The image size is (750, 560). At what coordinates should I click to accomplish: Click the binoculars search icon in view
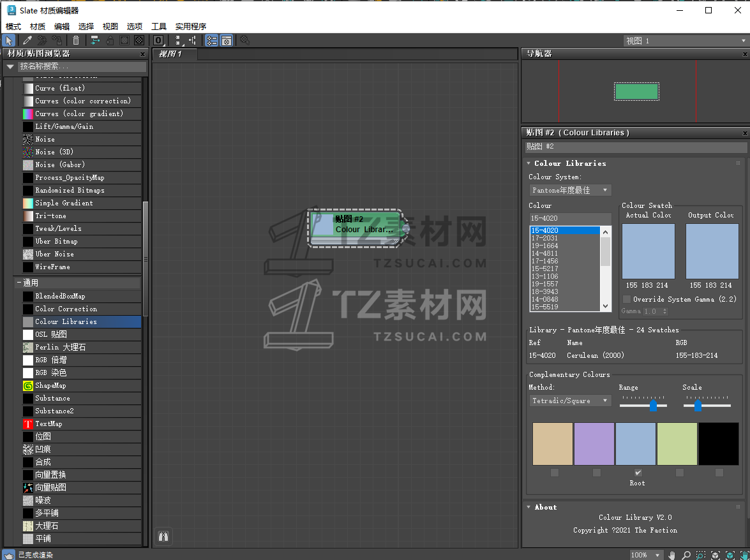[163, 536]
